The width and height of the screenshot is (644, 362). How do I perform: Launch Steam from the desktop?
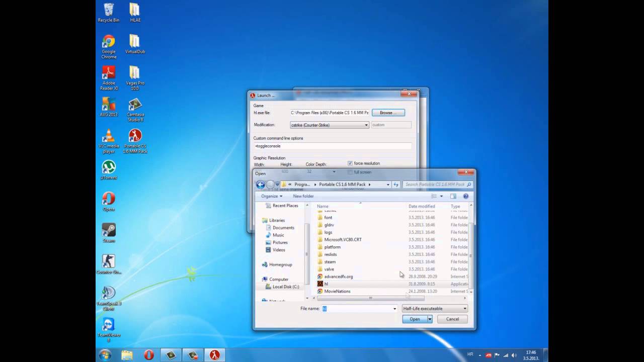(x=109, y=233)
